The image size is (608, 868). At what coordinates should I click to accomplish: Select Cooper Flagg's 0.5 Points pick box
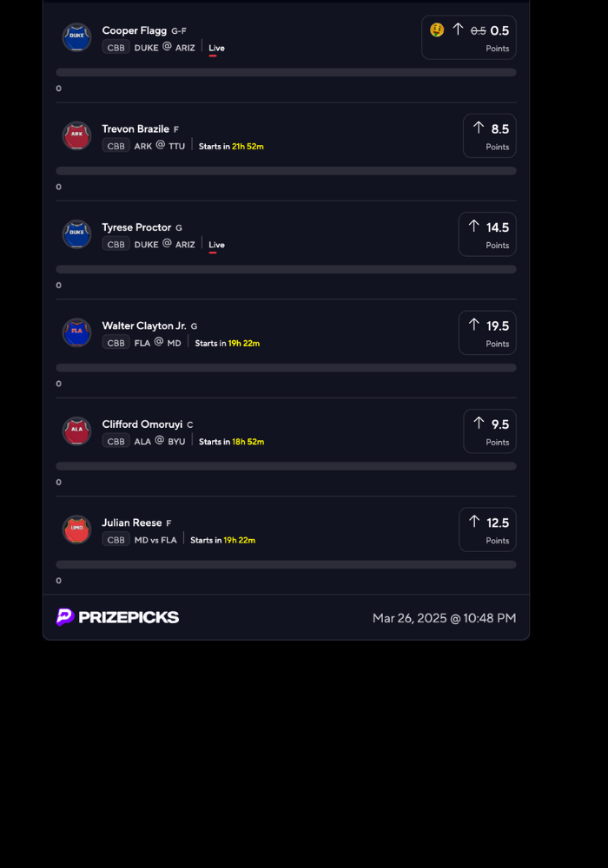pos(469,37)
